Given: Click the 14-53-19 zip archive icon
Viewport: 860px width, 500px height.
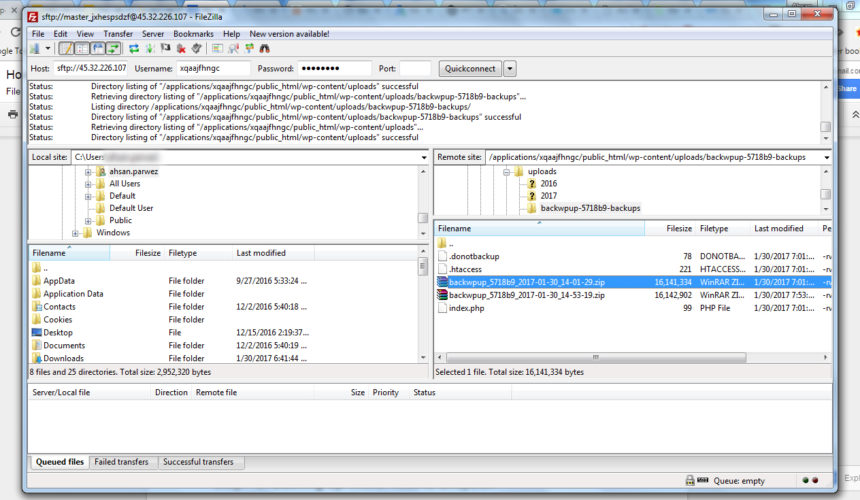Looking at the screenshot, I should tap(443, 295).
